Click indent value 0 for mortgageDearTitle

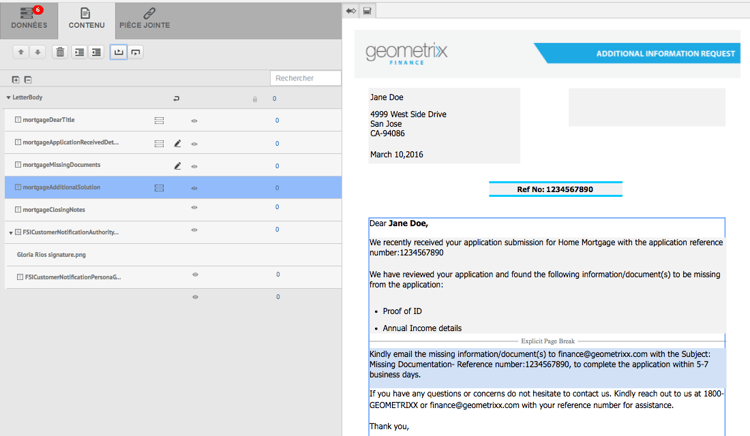(x=277, y=120)
